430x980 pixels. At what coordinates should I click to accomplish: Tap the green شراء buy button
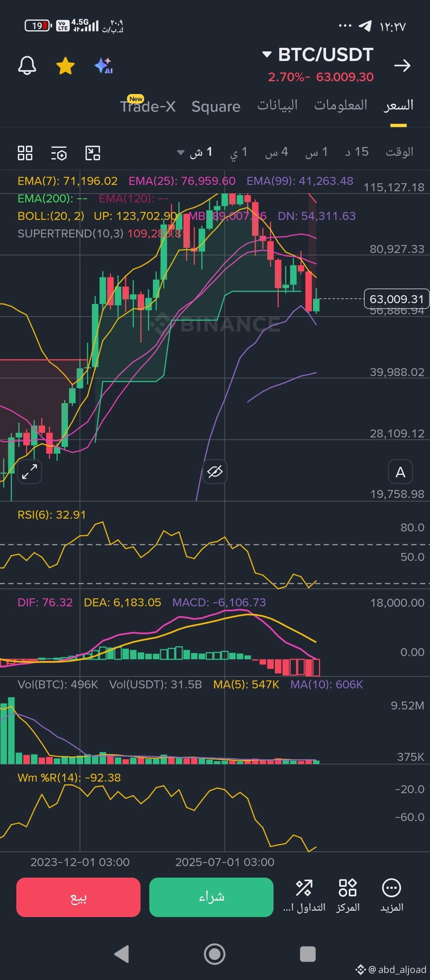211,897
